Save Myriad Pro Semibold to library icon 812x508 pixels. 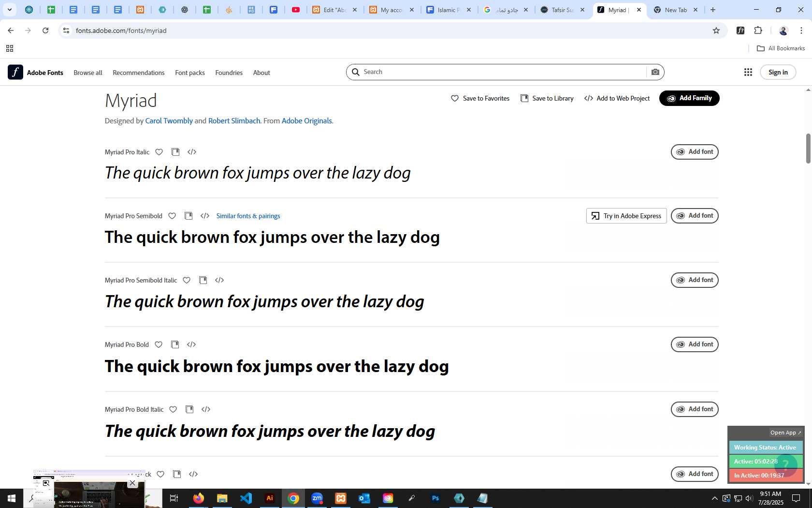point(188,216)
